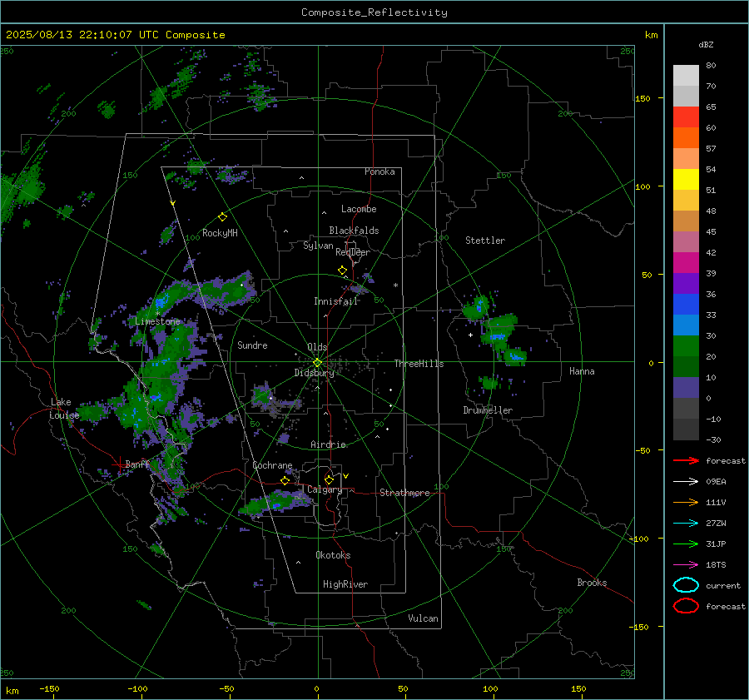
Task: Click the RockyMH label
Action: pyautogui.click(x=220, y=233)
